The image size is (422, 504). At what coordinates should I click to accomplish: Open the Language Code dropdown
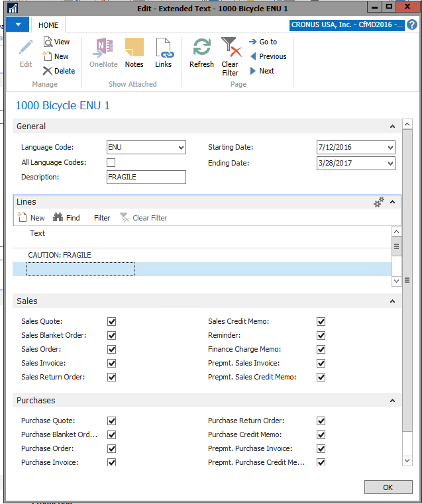point(181,148)
